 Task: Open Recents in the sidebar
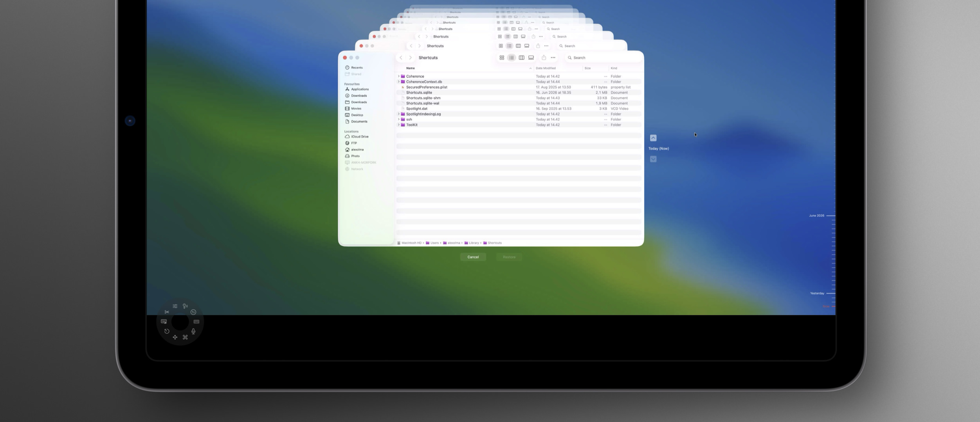click(354, 67)
